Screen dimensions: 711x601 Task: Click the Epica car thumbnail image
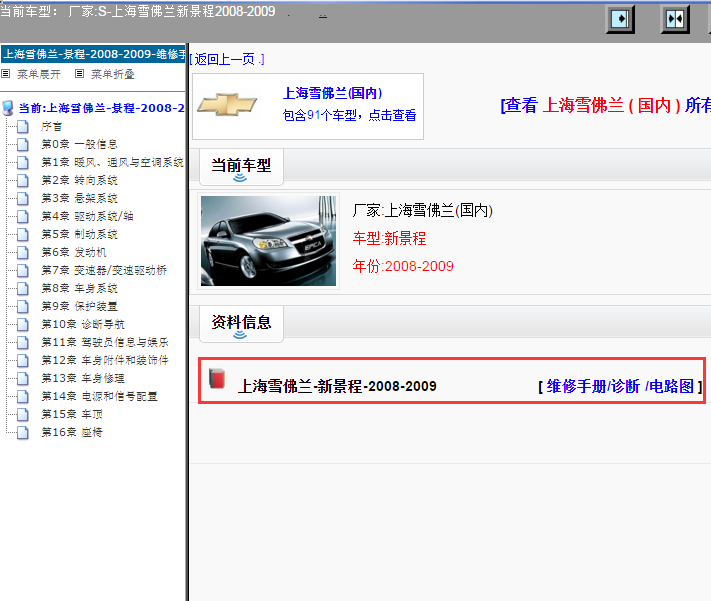click(268, 241)
